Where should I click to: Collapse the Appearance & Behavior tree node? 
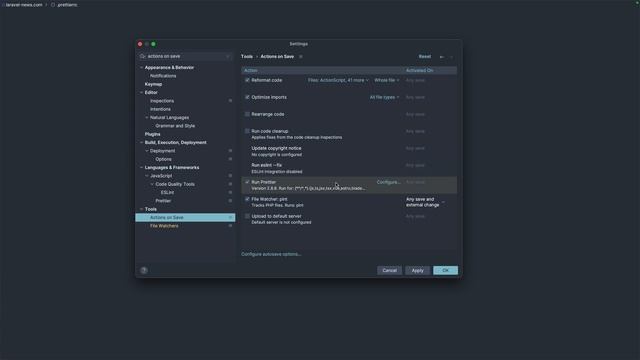pos(142,68)
